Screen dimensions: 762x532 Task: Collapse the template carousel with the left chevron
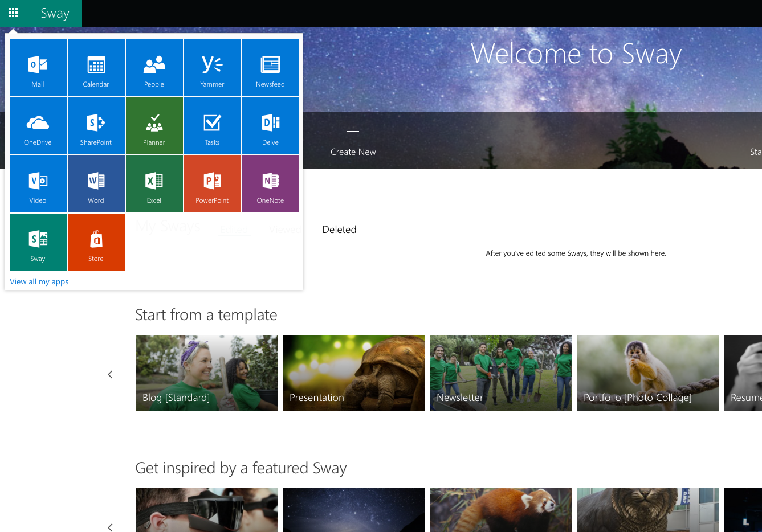(110, 374)
